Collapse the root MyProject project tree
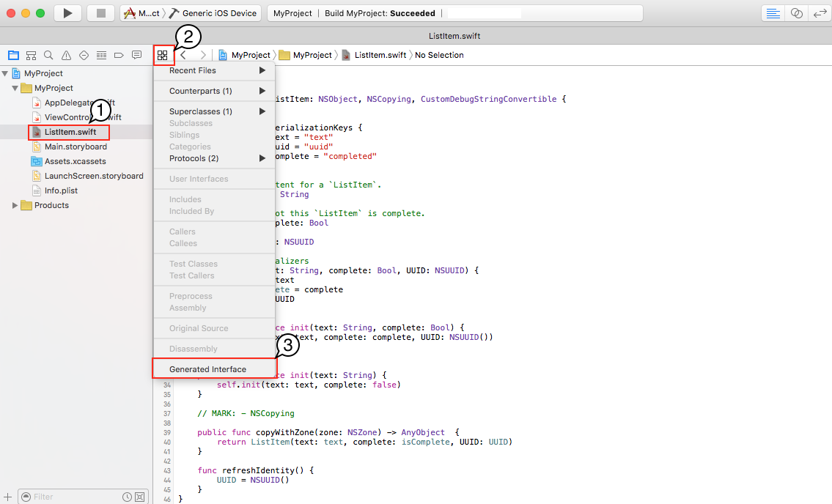832x504 pixels. [6, 73]
